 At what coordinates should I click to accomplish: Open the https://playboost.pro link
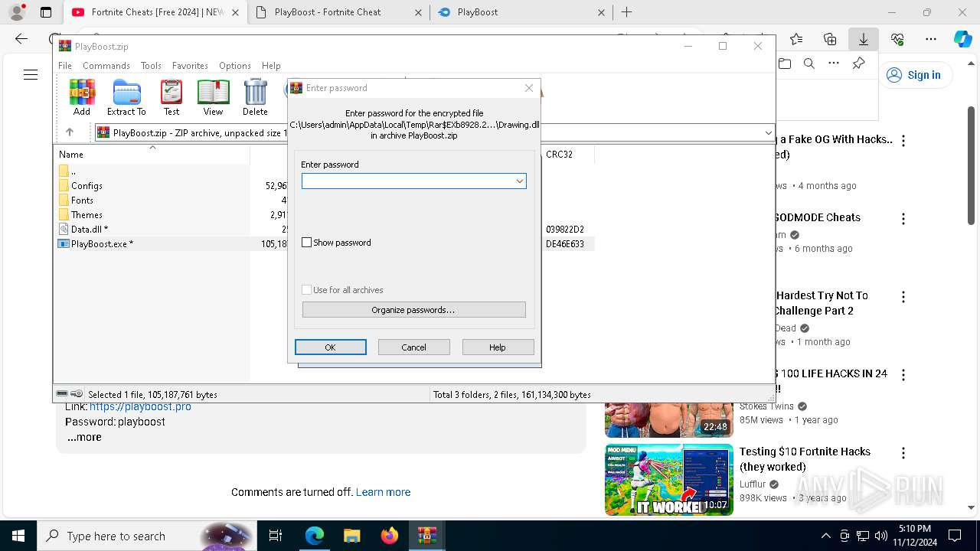[x=140, y=406]
